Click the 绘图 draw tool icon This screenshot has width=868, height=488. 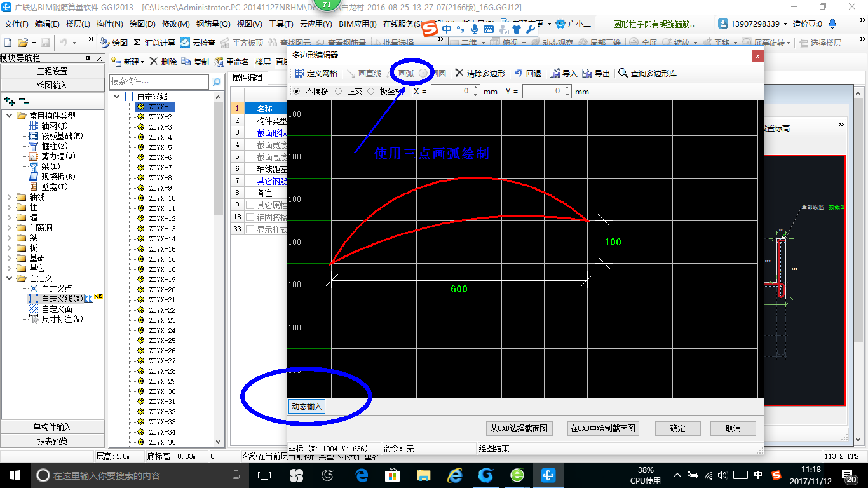pyautogui.click(x=114, y=43)
